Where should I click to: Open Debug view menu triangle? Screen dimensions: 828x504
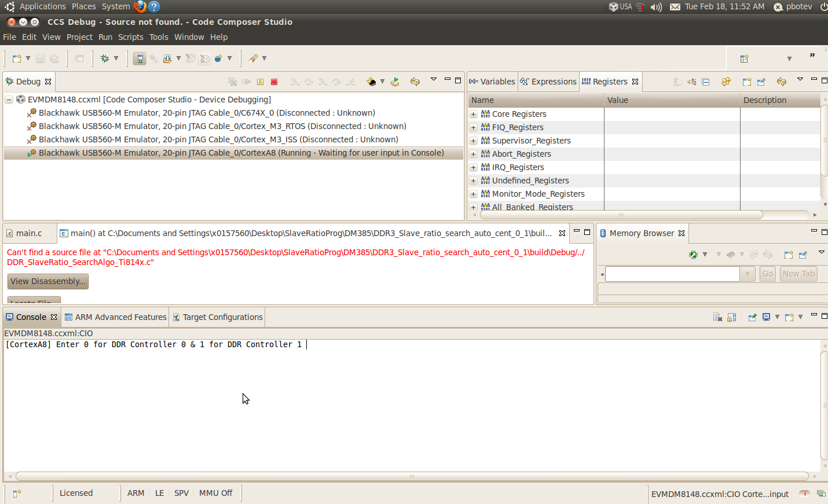pyautogui.click(x=433, y=80)
